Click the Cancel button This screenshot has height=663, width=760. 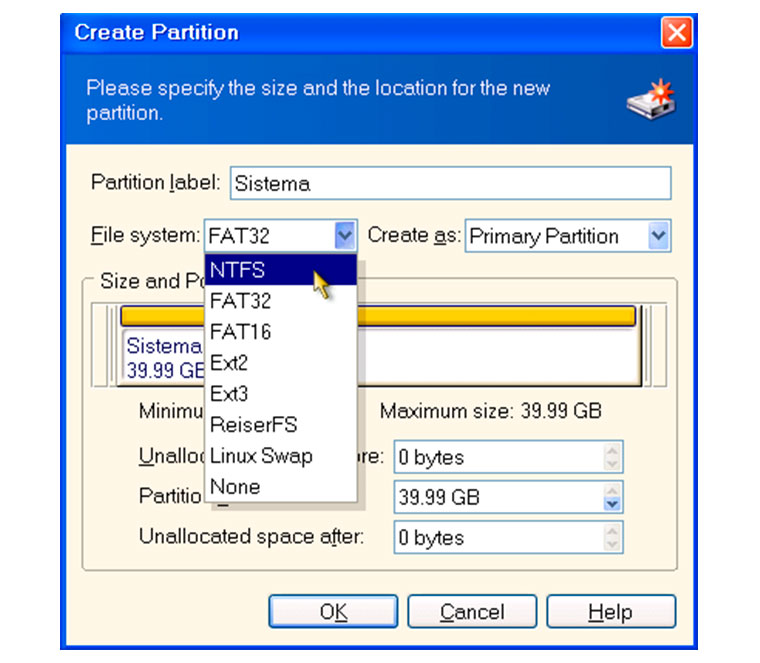tap(472, 612)
